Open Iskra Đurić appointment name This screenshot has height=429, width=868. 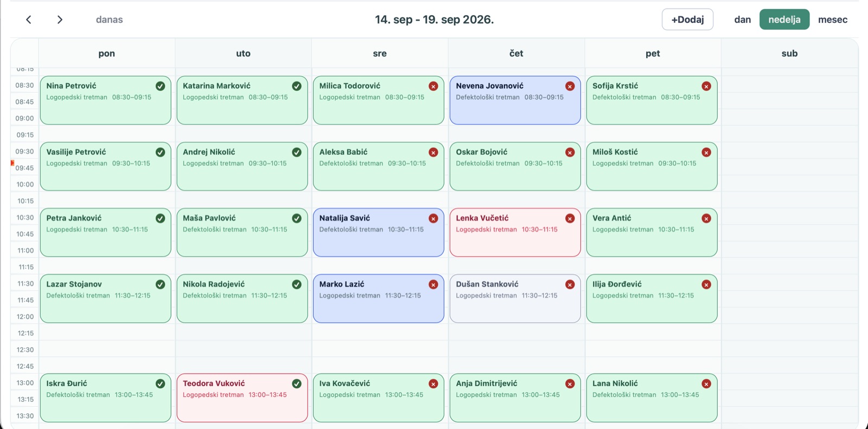[67, 383]
